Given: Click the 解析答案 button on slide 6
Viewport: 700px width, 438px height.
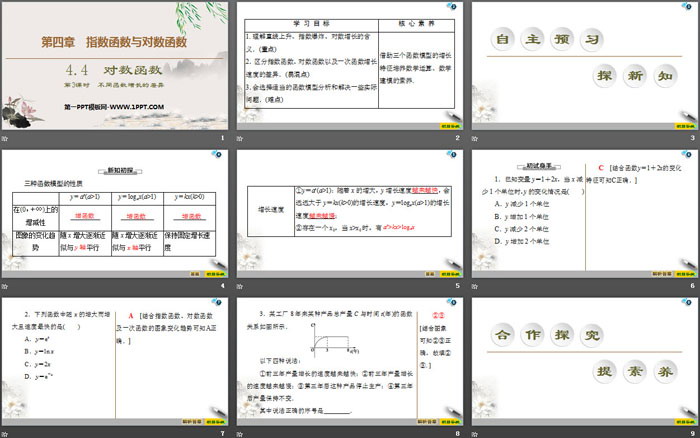Looking at the screenshot, I should coord(662,274).
